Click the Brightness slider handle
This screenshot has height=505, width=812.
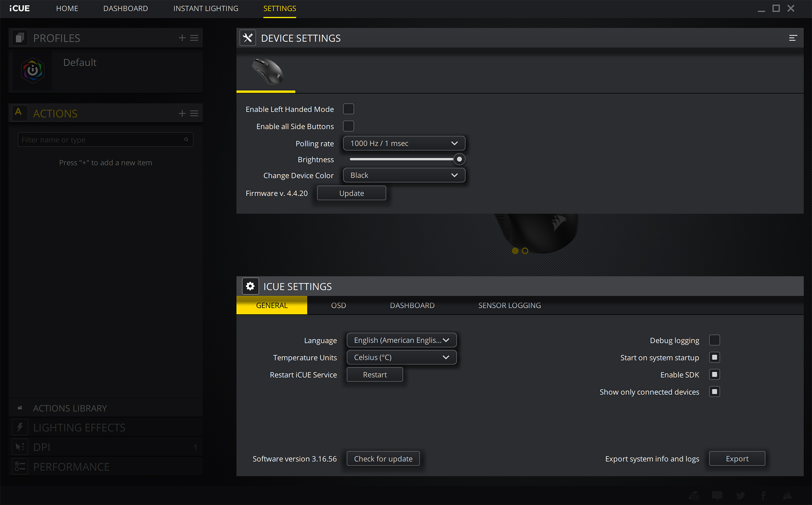point(459,159)
